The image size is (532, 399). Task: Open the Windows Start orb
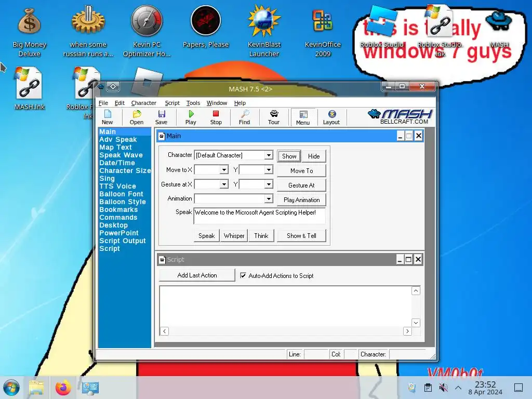[x=11, y=388]
